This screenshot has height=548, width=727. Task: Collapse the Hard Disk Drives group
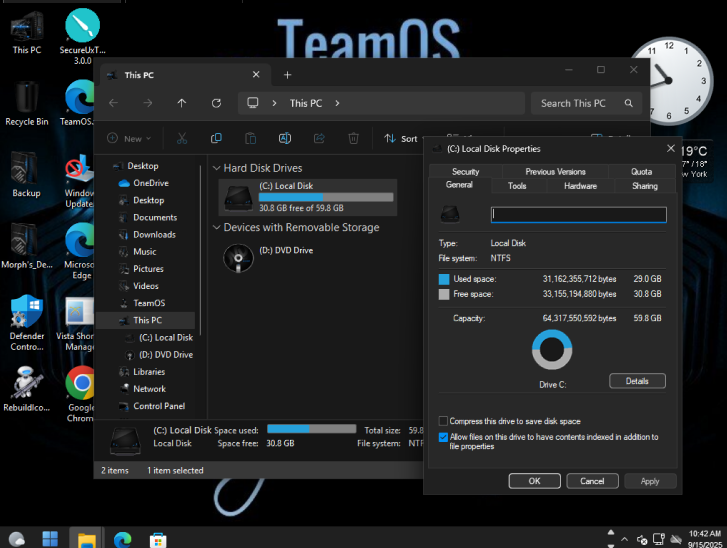click(x=216, y=168)
